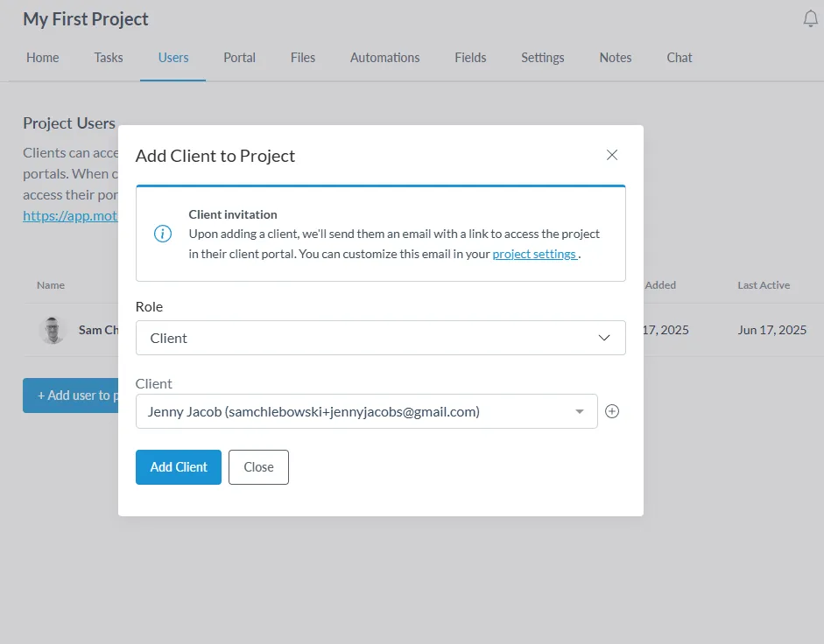This screenshot has height=644, width=824.
Task: Click the Sam Ch user name
Action: point(98,330)
